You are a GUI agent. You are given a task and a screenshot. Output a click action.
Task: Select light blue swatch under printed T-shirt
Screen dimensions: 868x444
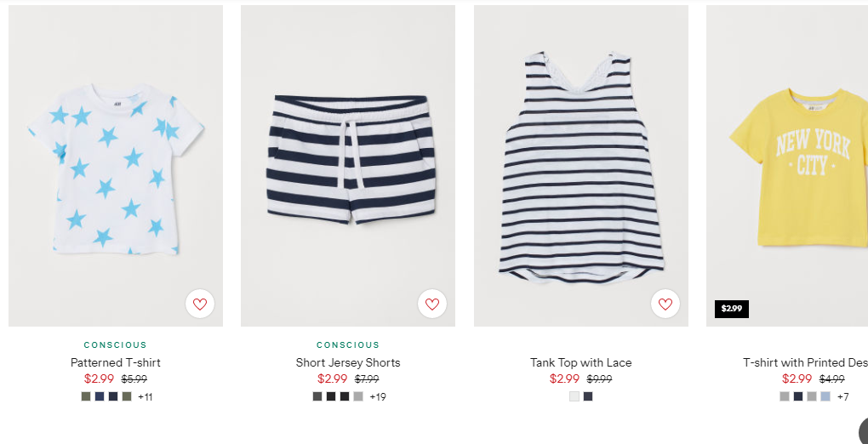tap(825, 396)
